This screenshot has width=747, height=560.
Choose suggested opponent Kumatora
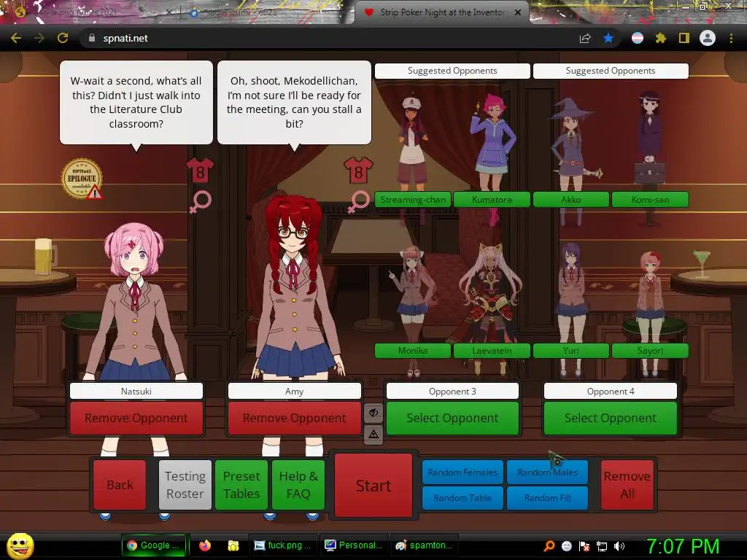[492, 200]
